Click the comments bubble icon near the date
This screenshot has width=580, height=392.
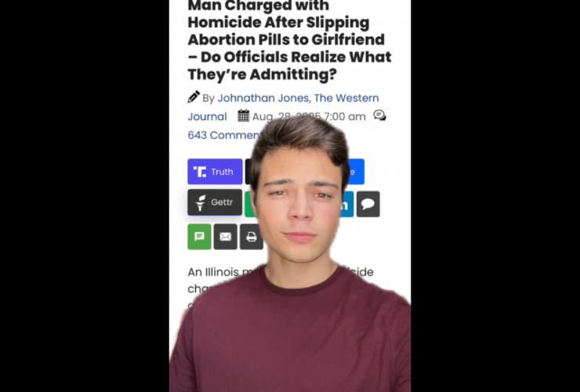click(379, 115)
